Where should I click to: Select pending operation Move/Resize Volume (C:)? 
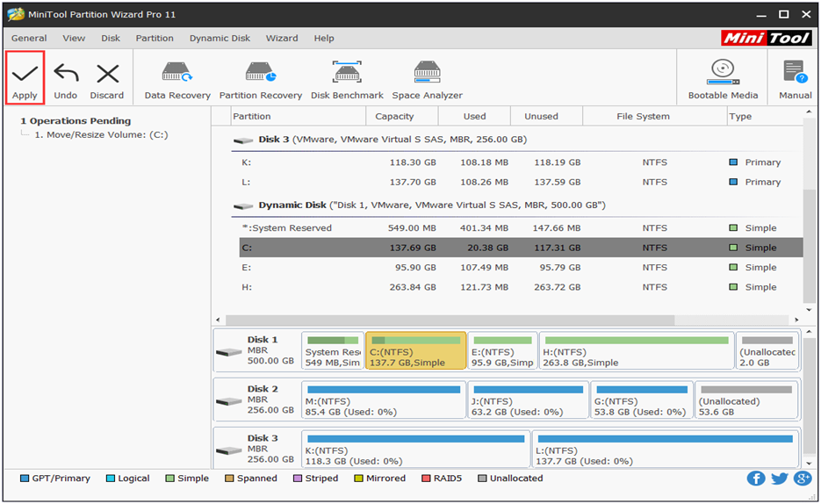(101, 134)
